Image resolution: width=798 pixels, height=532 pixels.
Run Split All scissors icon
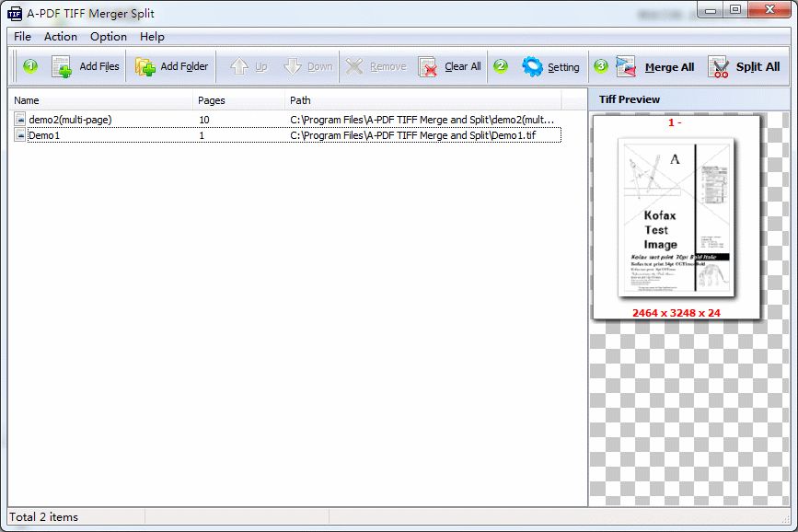719,66
